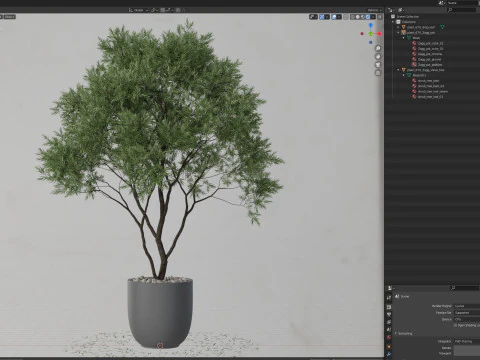Collapse the Mesh data block in outliner
The width and height of the screenshot is (480, 360).
click(404, 38)
